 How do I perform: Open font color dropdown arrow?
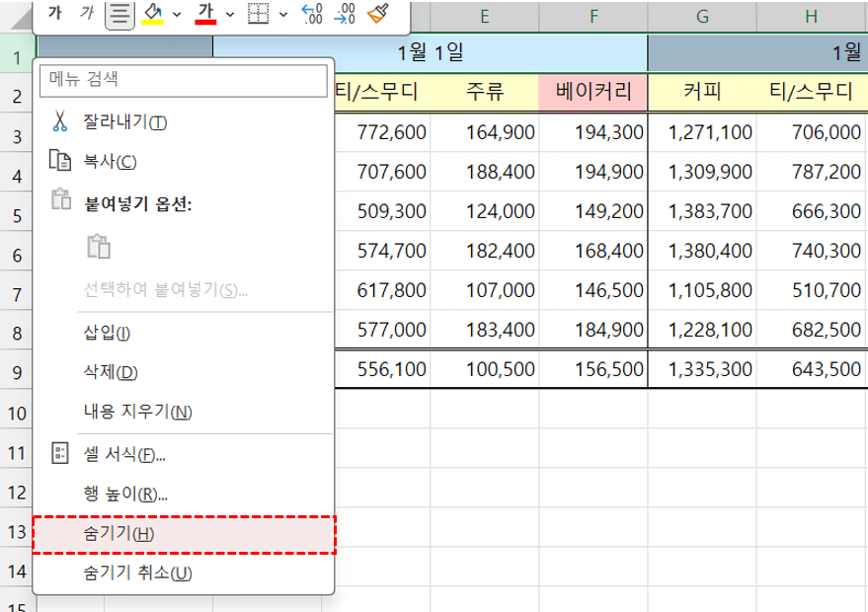click(x=230, y=15)
